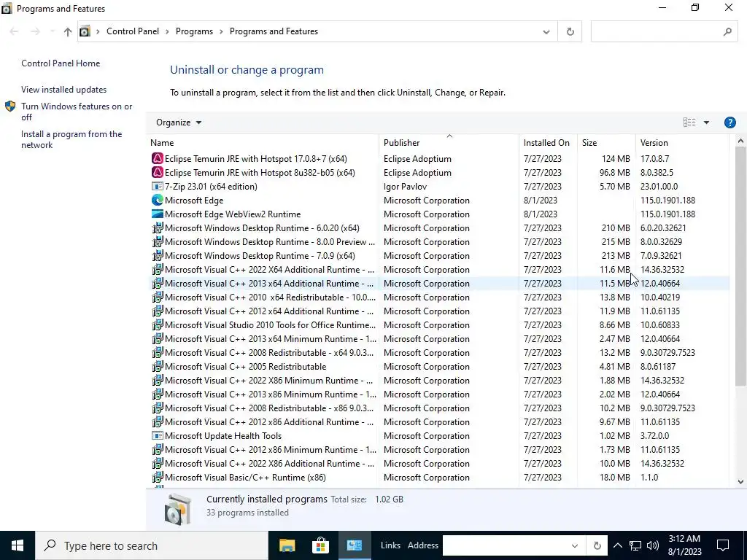Click the taskbar address refresh icon
Screen dimensions: 747x560
(x=597, y=545)
